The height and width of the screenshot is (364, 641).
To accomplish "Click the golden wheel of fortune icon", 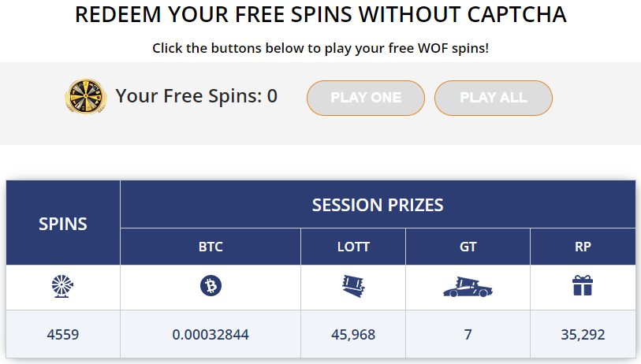I will pos(86,96).
